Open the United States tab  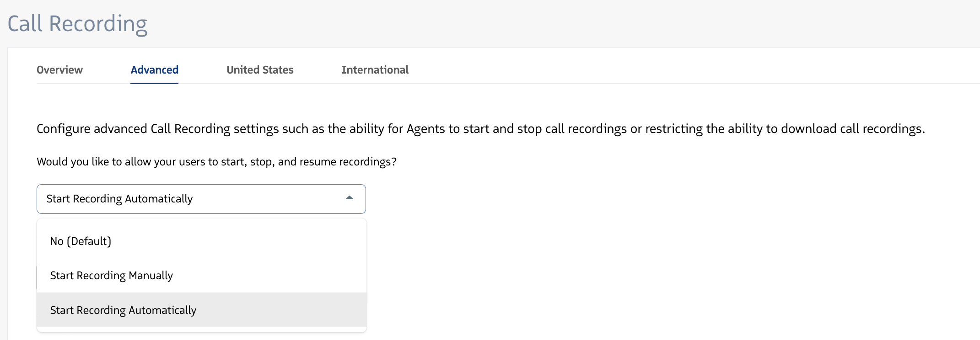pos(260,70)
